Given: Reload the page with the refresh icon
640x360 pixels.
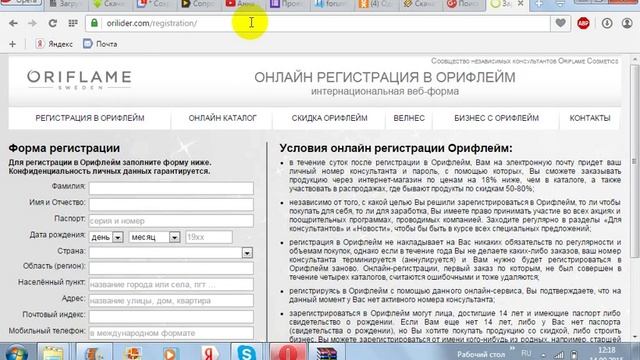Looking at the screenshot, I should [x=53, y=23].
